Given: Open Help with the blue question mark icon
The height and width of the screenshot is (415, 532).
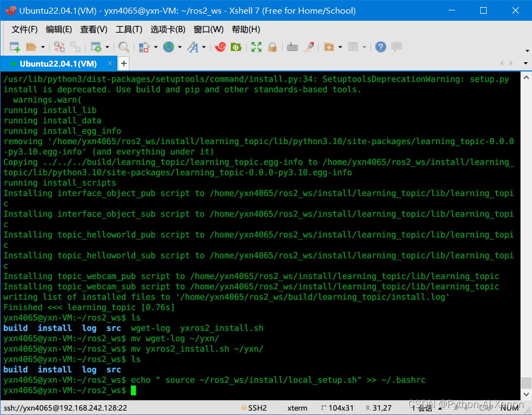Looking at the screenshot, I should (381, 47).
